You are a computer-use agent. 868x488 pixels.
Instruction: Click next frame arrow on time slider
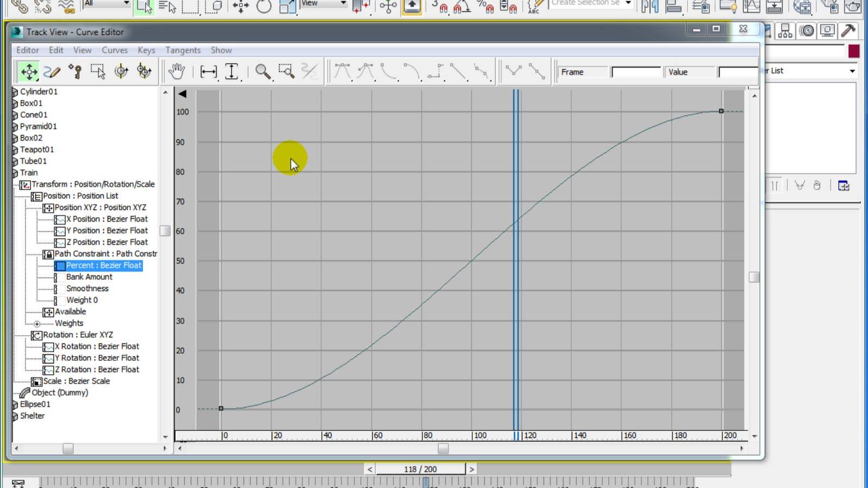coord(471,469)
